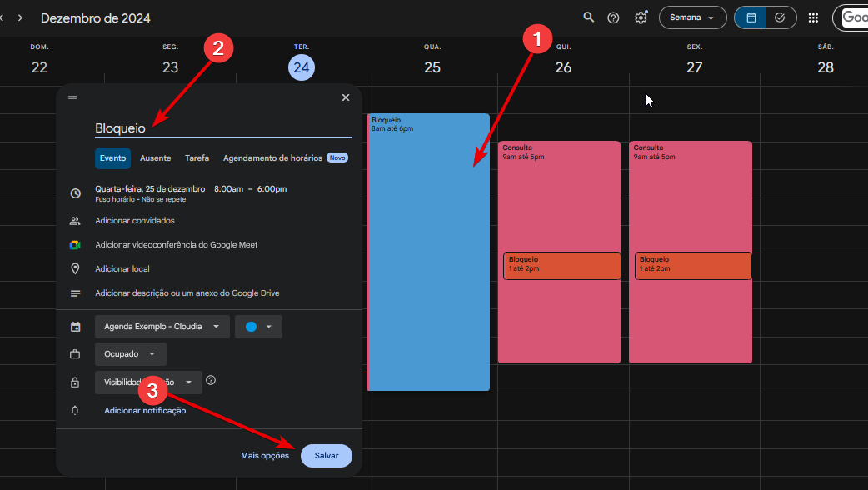Switch to calendar view toggle
The height and width of the screenshot is (490, 868).
coord(751,17)
